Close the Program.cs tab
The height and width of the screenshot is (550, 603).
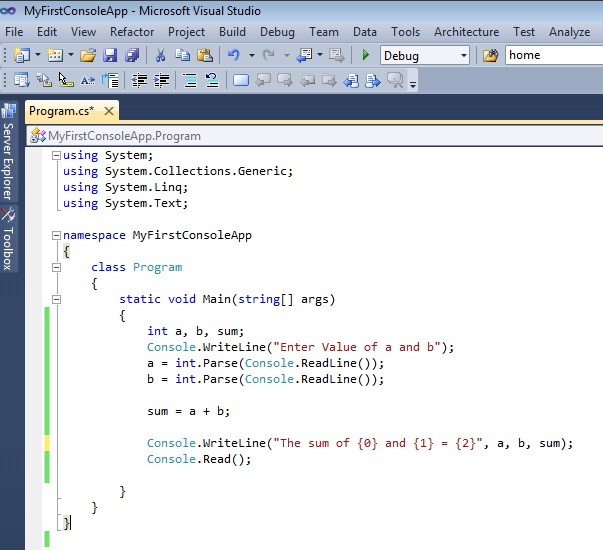point(109,111)
